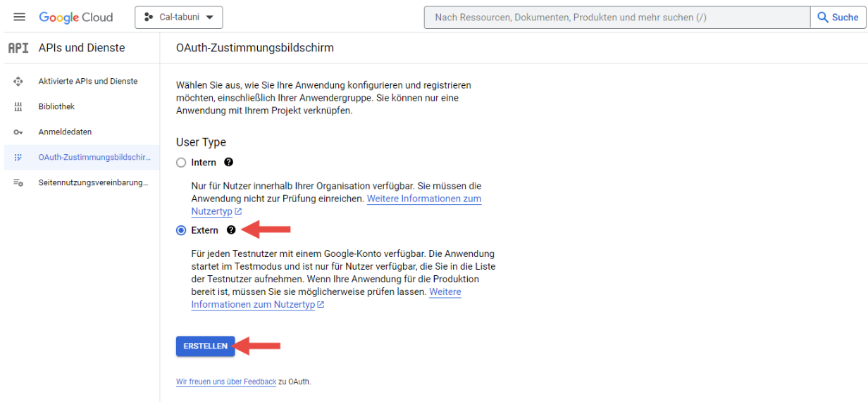Click the Bibliothek library icon

coord(18,107)
